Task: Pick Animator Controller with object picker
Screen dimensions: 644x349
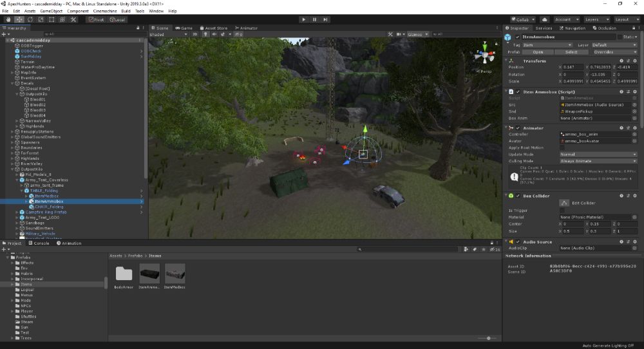Action: click(x=634, y=135)
